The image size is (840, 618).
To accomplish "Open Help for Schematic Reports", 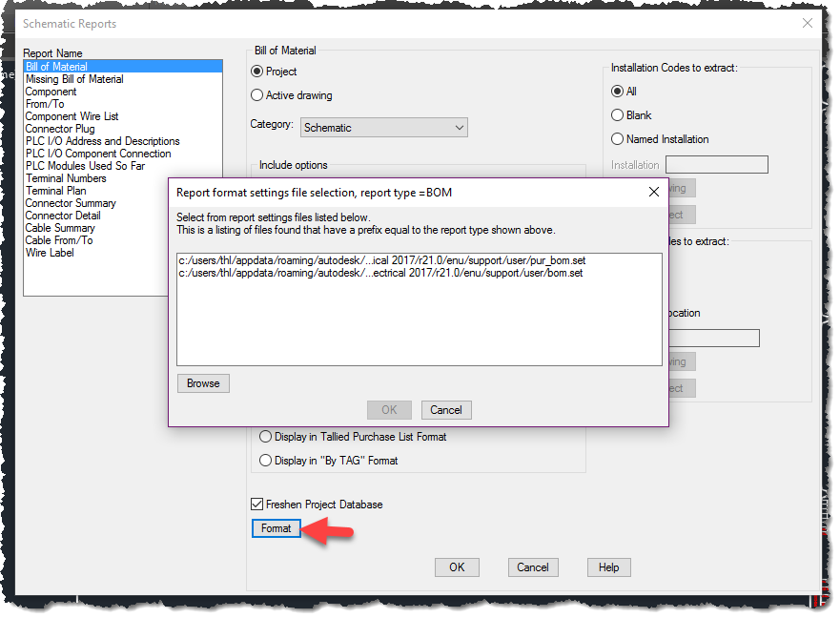I will click(x=609, y=567).
